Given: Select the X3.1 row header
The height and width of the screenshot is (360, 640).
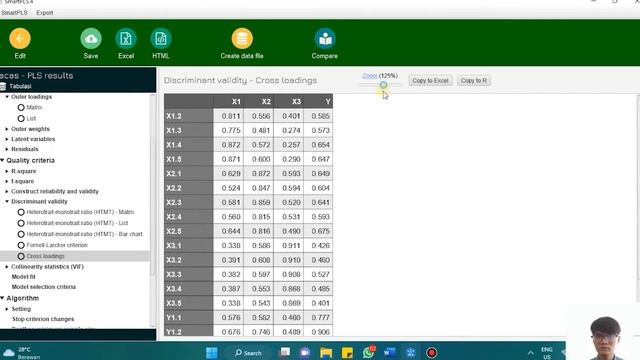Looking at the screenshot, I should 189,246.
